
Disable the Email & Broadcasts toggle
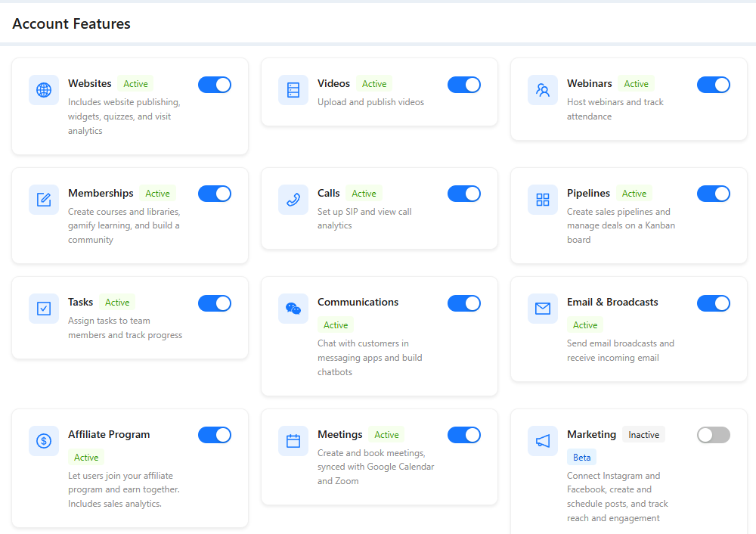coord(714,303)
